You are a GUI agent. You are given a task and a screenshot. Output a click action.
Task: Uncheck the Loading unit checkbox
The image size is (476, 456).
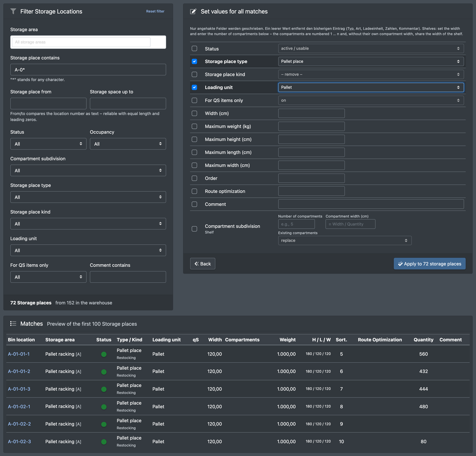(194, 87)
